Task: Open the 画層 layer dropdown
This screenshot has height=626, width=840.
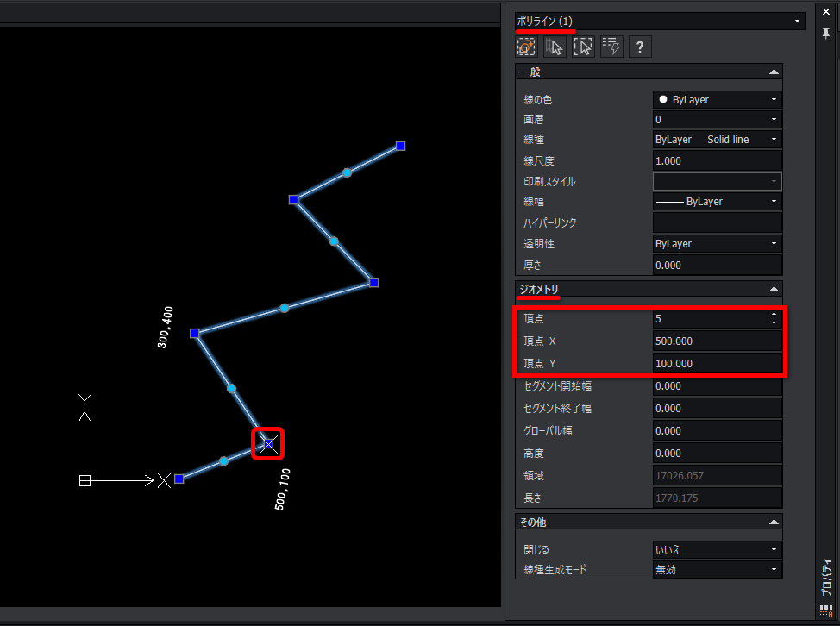Action: (x=718, y=119)
